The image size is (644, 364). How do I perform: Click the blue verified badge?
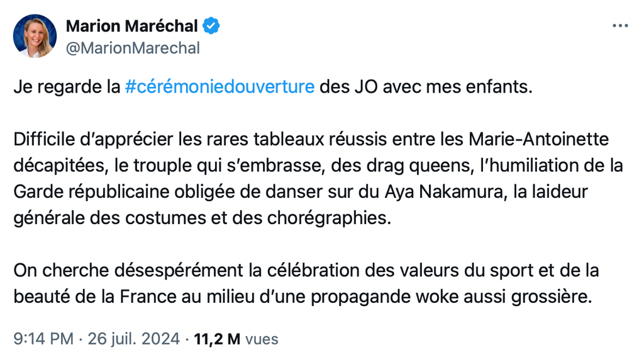pyautogui.click(x=211, y=26)
